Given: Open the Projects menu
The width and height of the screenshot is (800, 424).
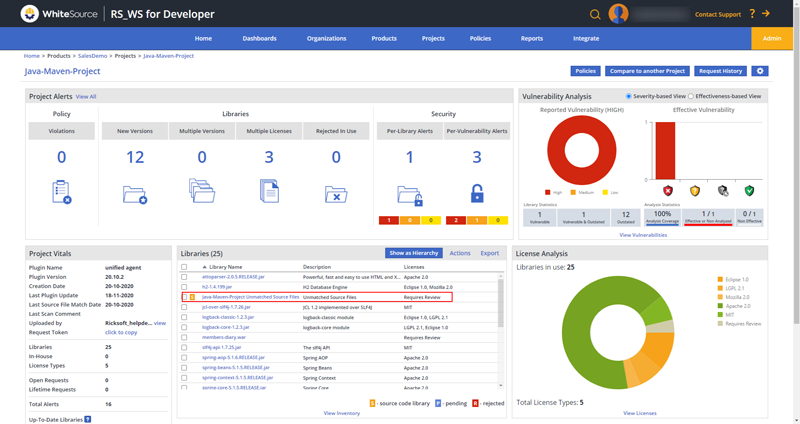Looking at the screenshot, I should (x=433, y=38).
